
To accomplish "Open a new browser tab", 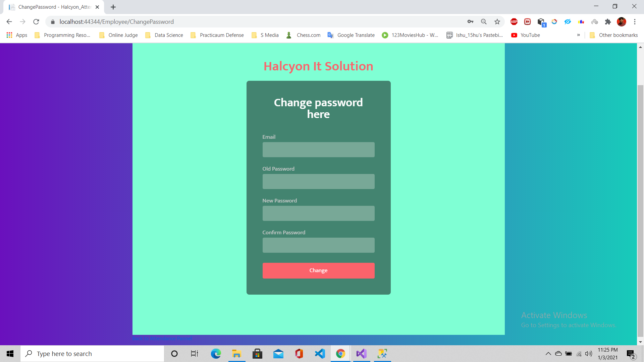I will [113, 7].
